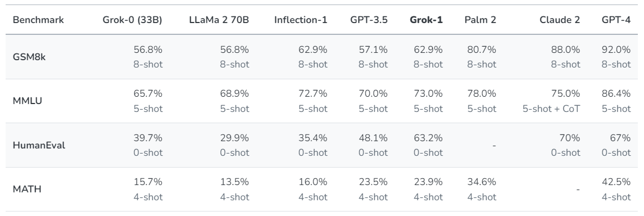Click Grok-0's 15.7% MATH score
The width and height of the screenshot is (644, 216).
point(148,182)
